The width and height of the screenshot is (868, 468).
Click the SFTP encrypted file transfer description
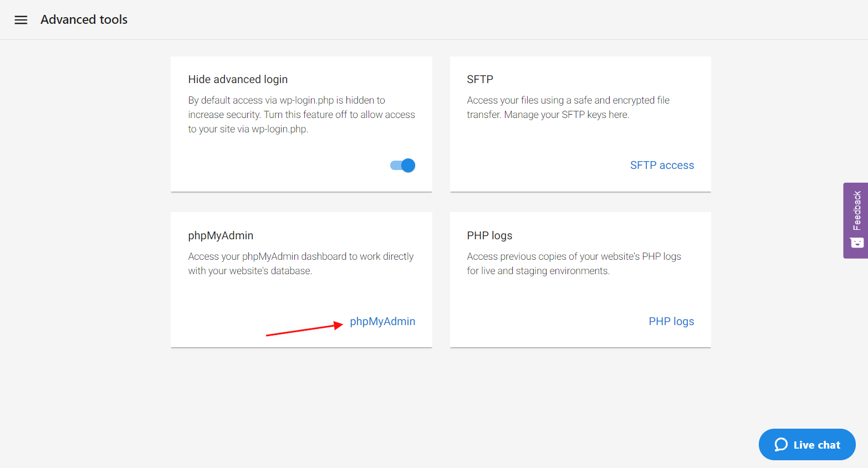click(568, 107)
